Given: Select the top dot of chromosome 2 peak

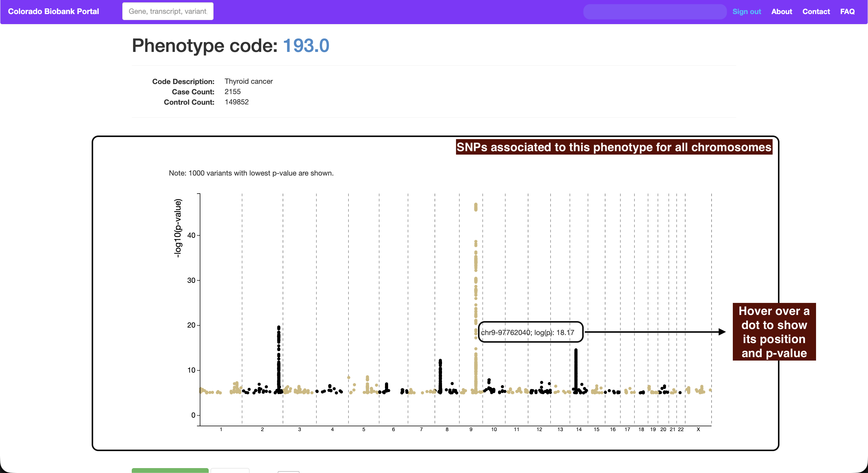Looking at the screenshot, I should [x=279, y=327].
